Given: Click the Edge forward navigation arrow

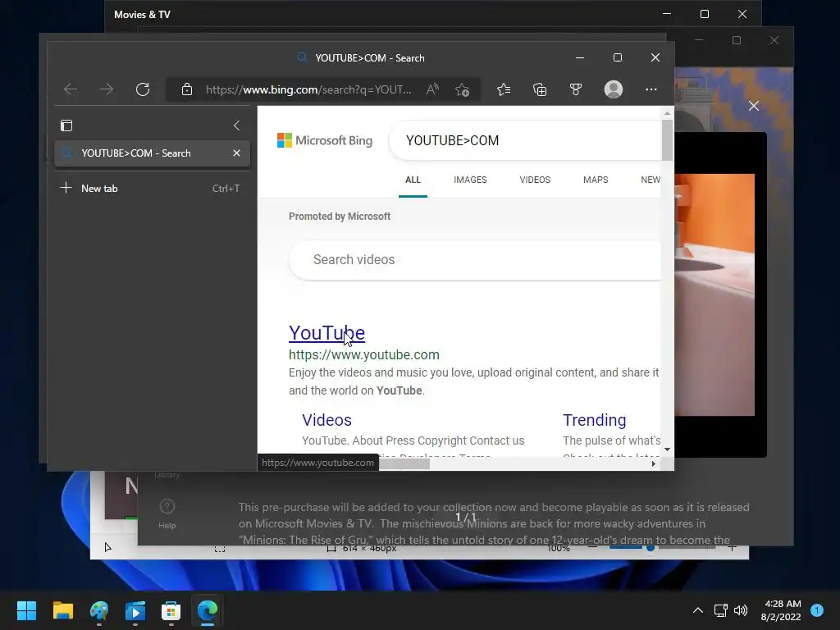Looking at the screenshot, I should (107, 89).
